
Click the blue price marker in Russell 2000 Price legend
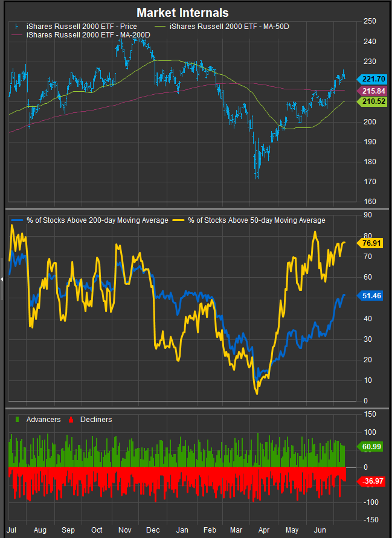14,27
